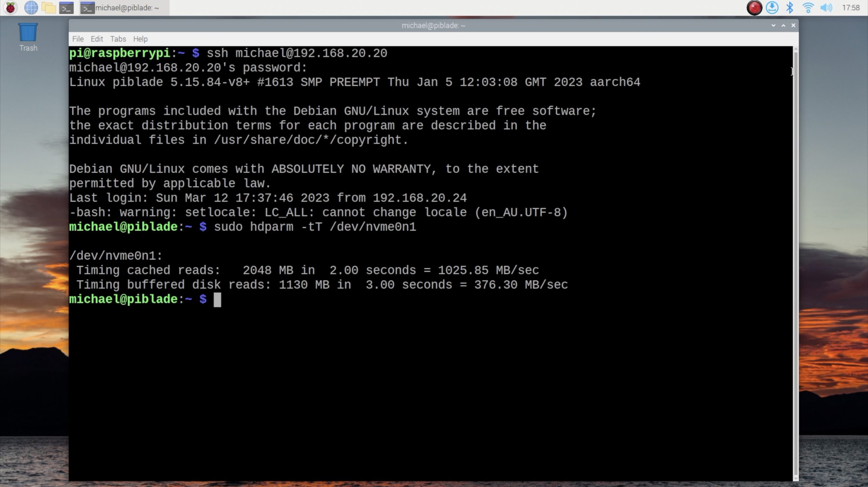Open the File Manager folder icon
This screenshot has width=868, height=487.
click(x=48, y=7)
